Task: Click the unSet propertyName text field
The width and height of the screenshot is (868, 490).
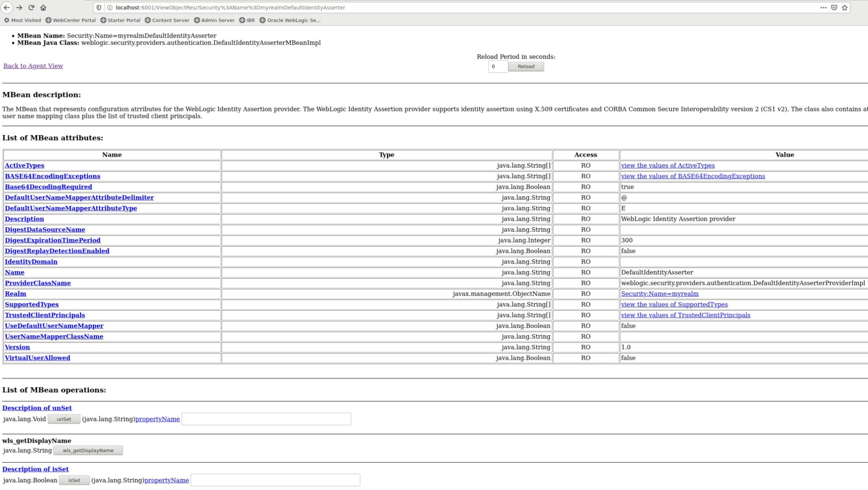Action: pos(266,419)
